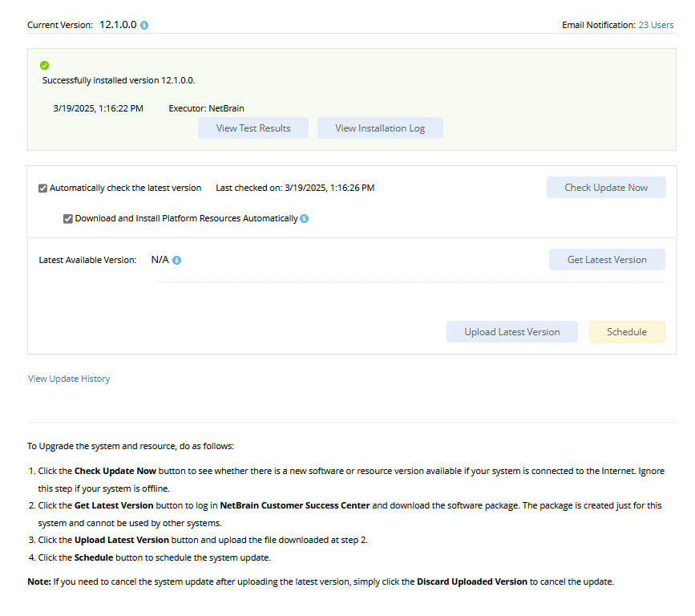
Task: Click the Executor: NetBrain text
Action: (x=206, y=108)
